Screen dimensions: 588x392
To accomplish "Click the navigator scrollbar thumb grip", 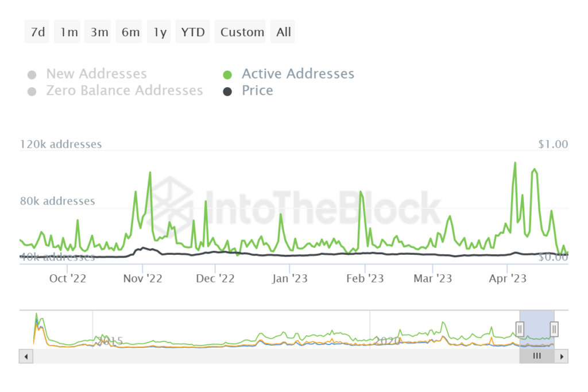I will (537, 356).
